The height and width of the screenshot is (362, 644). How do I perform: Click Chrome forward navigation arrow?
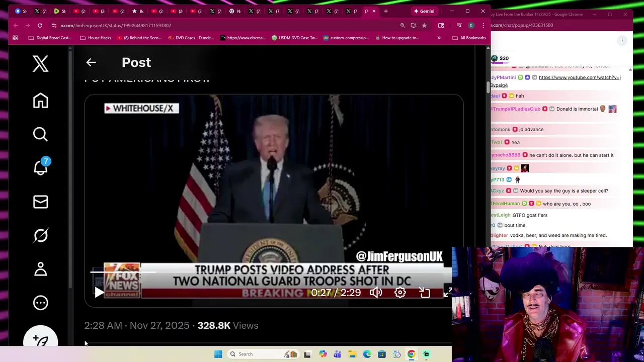click(28, 25)
